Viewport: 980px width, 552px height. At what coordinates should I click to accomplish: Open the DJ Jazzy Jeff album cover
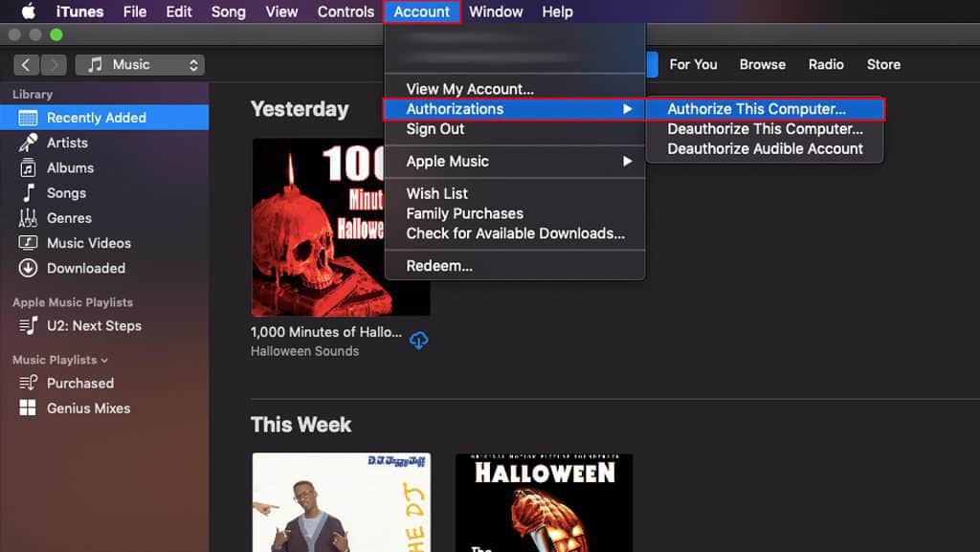coord(342,502)
